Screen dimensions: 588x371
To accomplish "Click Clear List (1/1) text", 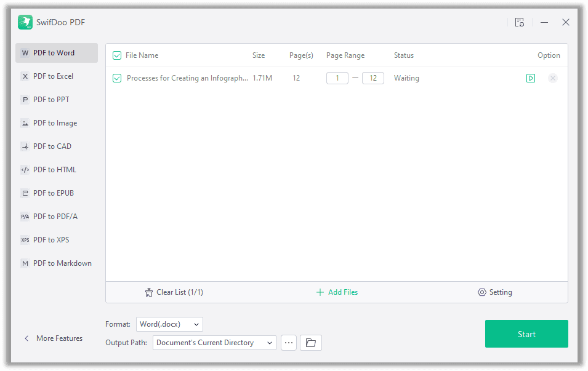I will (x=180, y=292).
